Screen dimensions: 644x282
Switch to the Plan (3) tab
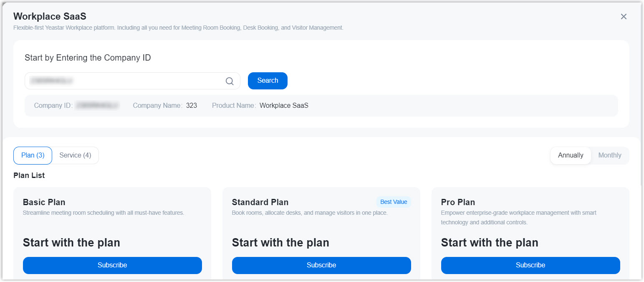[33, 155]
